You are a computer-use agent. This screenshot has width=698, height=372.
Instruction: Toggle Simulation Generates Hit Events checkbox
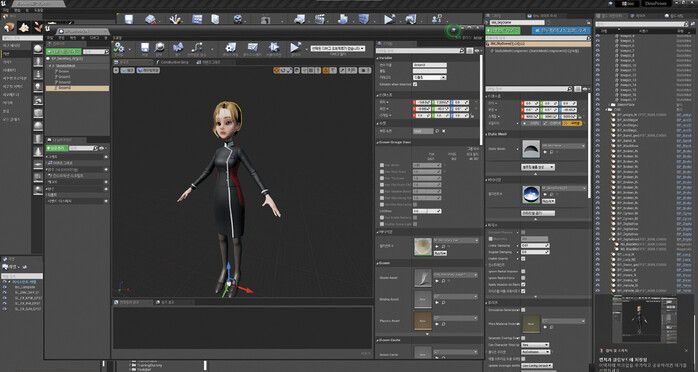click(x=523, y=310)
